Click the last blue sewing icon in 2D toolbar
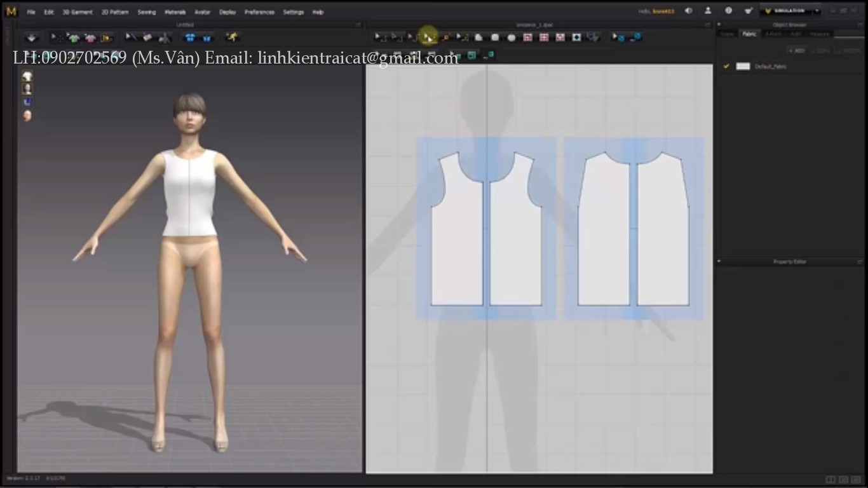868x488 pixels. pyautogui.click(x=635, y=37)
